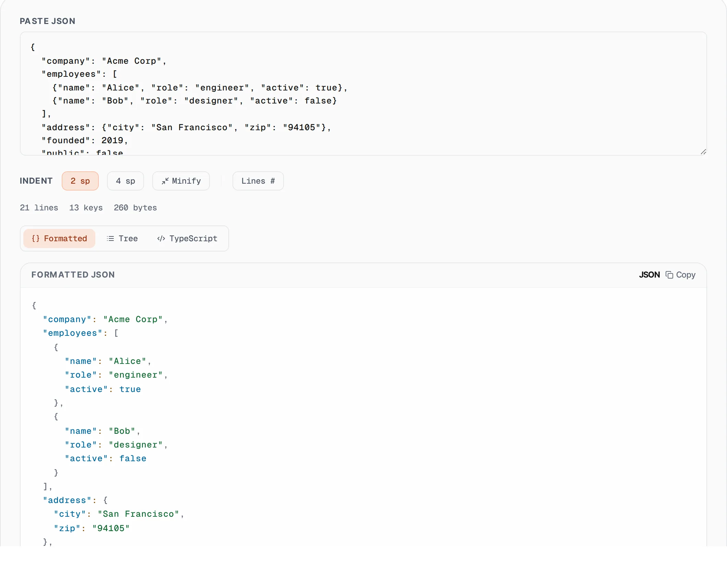727x588 pixels.
Task: Click the false value under Bob's entry
Action: point(133,458)
